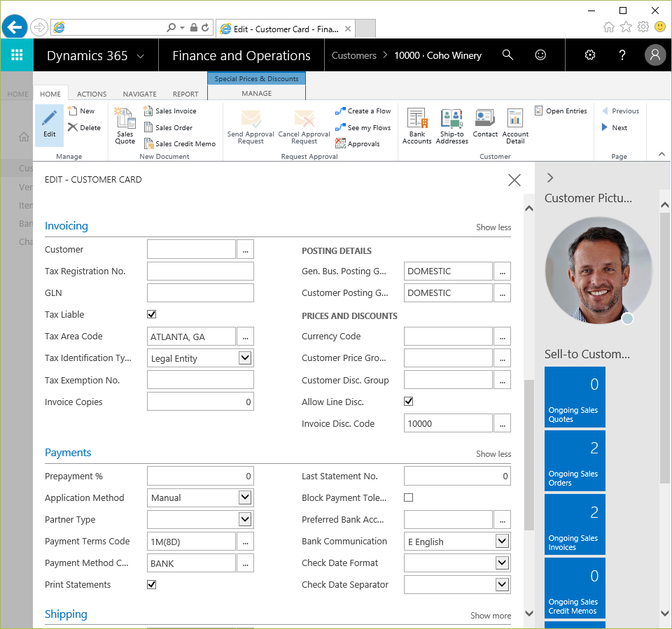
Task: Close the Edit - Customer Card page
Action: pos(514,180)
